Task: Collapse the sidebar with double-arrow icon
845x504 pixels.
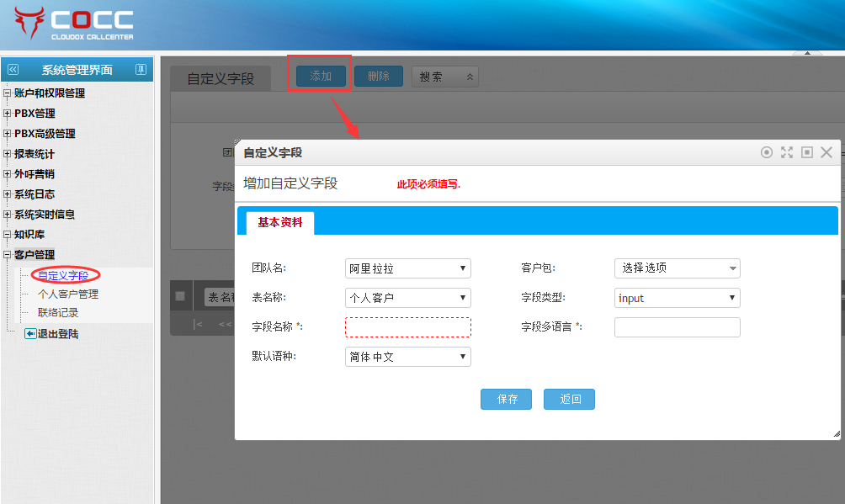Action: click(x=13, y=70)
